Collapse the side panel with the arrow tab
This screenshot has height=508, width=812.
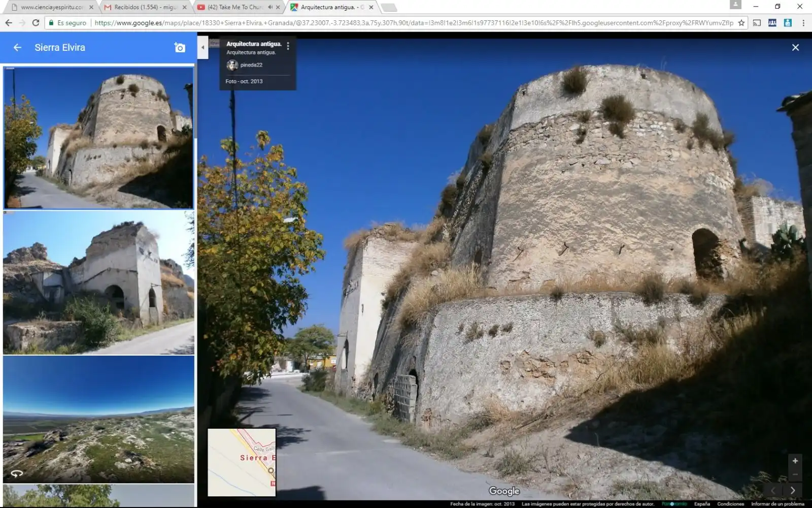(202, 47)
